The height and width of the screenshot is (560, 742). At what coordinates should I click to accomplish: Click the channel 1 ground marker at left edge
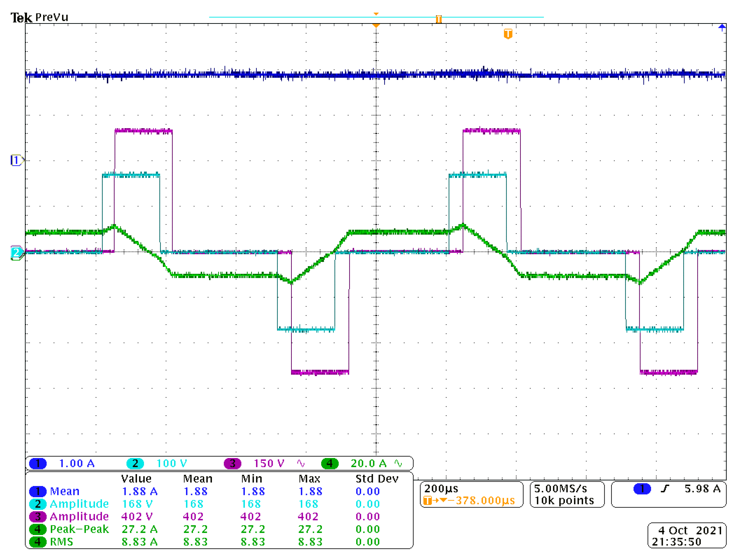coord(16,160)
